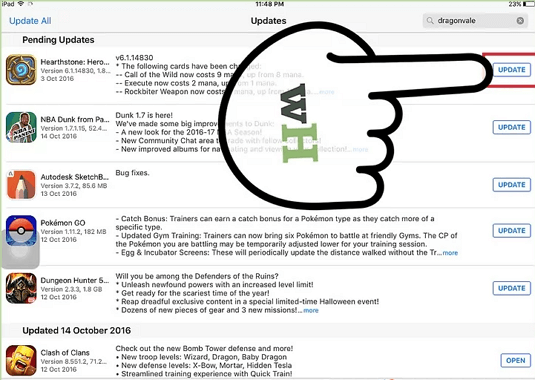Tap the AssistiveTouch floating button
This screenshot has height=380, width=535.
pos(20,249)
